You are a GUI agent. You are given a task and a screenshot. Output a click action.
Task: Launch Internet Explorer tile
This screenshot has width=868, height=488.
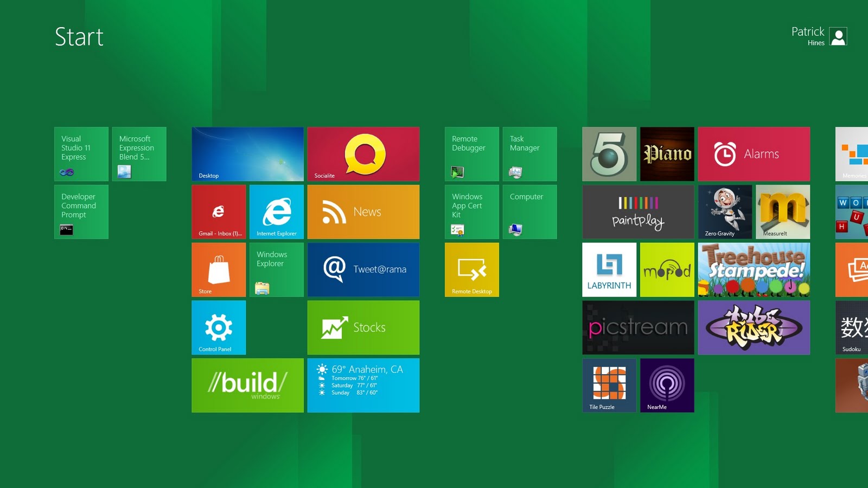point(277,212)
